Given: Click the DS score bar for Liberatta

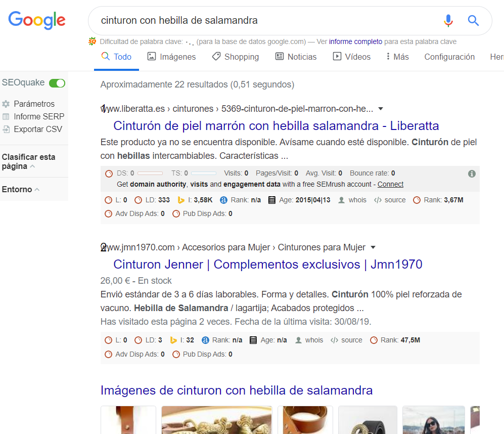Looking at the screenshot, I should click(150, 173).
